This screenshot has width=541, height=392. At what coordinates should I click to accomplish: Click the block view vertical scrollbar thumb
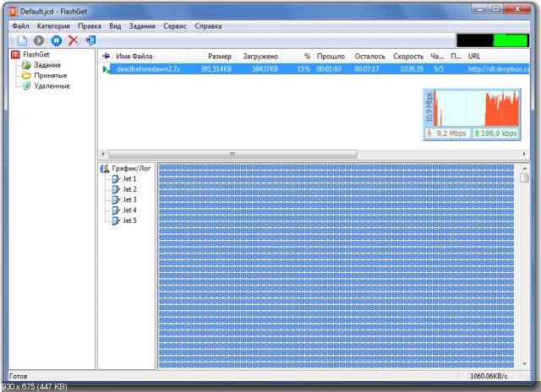pos(524,177)
